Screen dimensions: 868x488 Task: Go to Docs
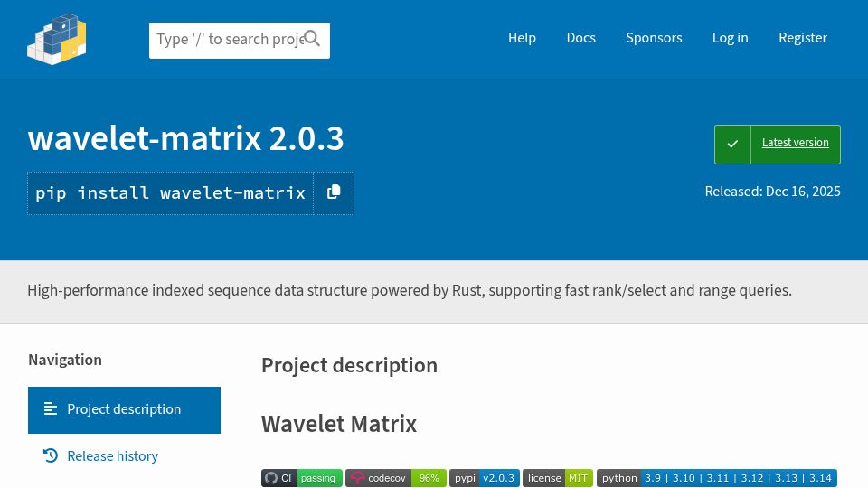pyautogui.click(x=580, y=38)
